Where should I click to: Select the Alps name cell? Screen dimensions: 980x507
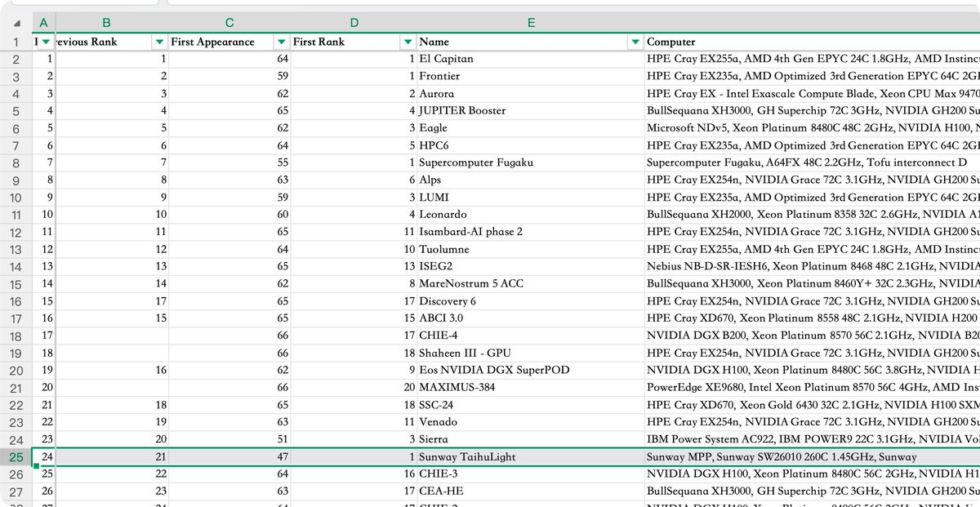click(531, 180)
